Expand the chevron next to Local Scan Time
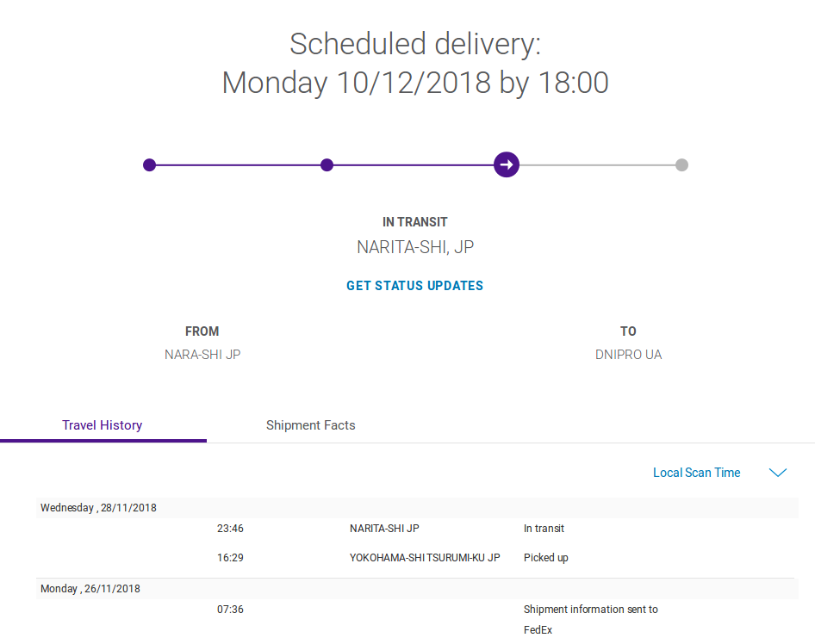 click(x=778, y=473)
